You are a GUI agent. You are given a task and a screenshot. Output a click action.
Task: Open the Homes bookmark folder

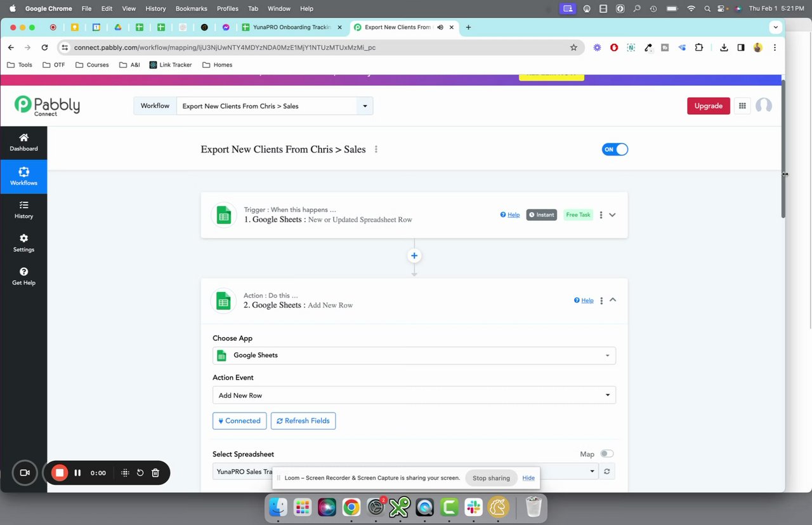coord(218,65)
